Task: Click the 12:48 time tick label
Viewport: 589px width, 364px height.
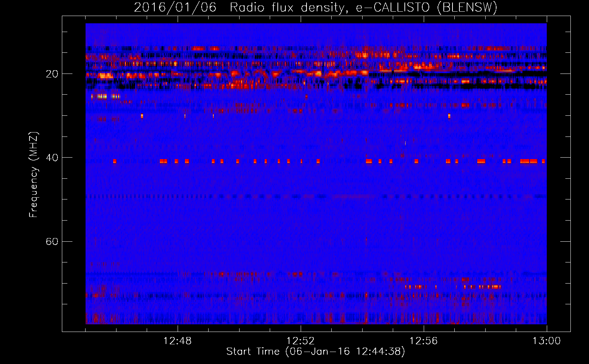Action: [x=177, y=341]
